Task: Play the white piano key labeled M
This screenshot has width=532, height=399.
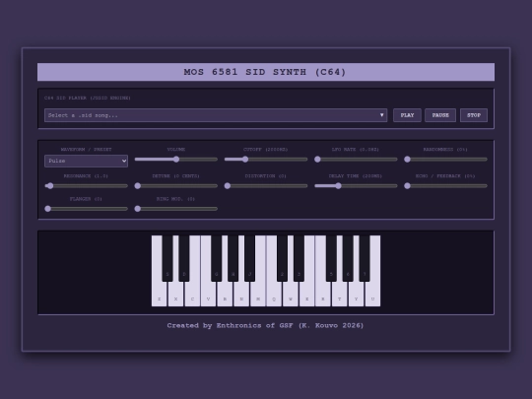Action: pos(258,294)
